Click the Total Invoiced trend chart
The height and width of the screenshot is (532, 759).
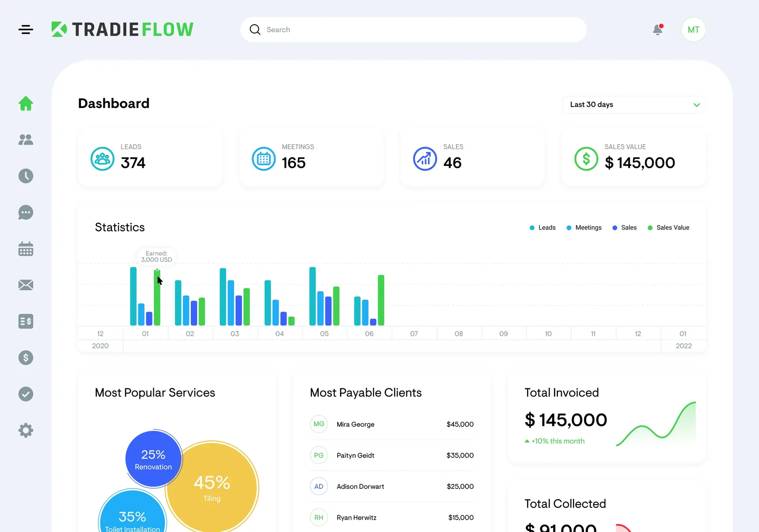point(656,424)
